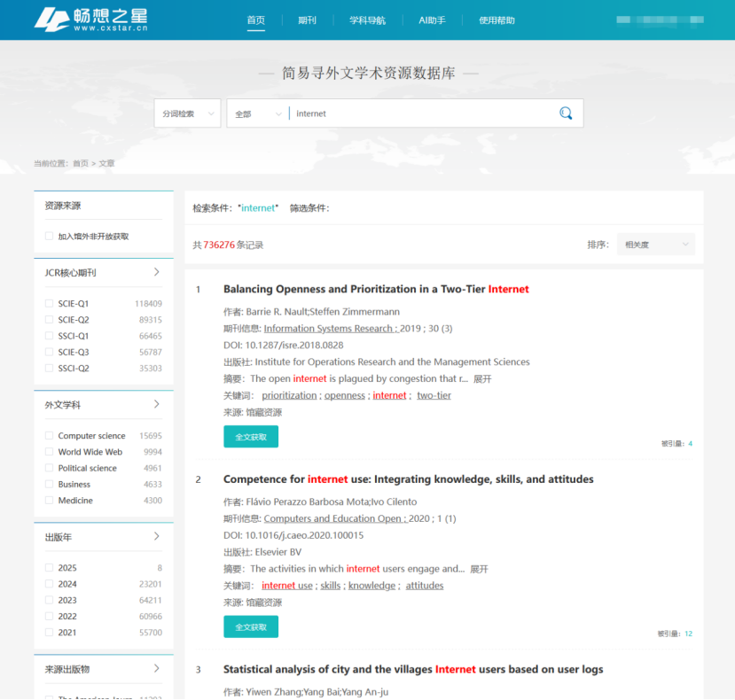The height and width of the screenshot is (700, 735).
Task: Click 展开 to expand first abstract
Action: 482,379
